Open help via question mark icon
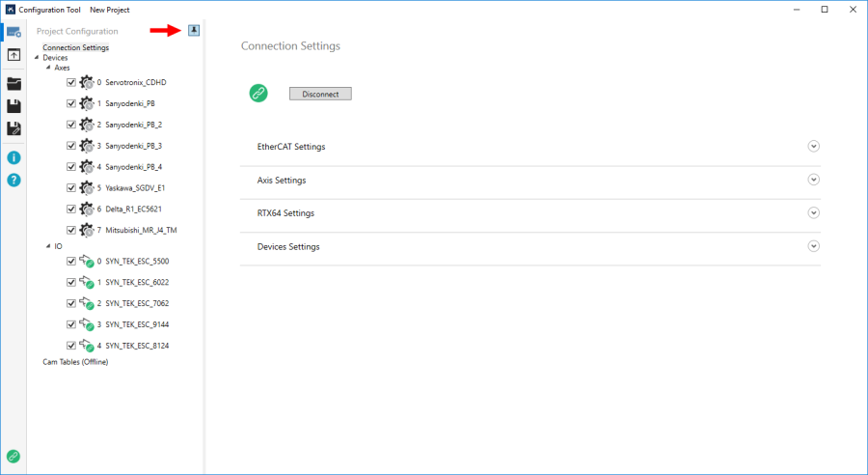The image size is (868, 475). tap(14, 181)
